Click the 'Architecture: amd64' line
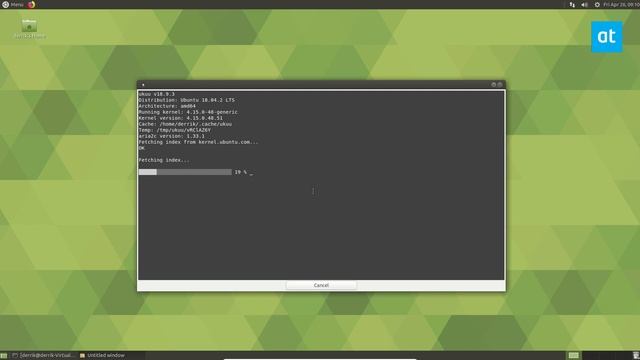Image resolution: width=640 pixels, height=360 pixels. click(167, 106)
